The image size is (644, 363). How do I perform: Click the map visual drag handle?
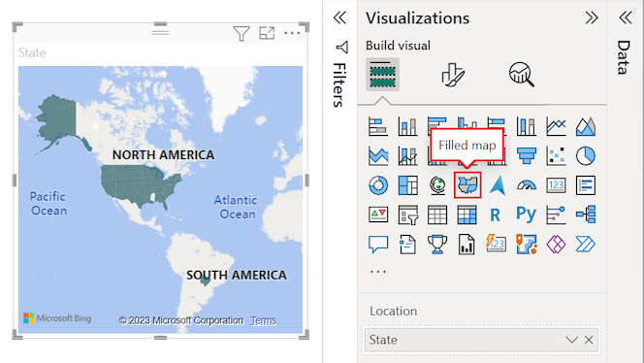[160, 32]
